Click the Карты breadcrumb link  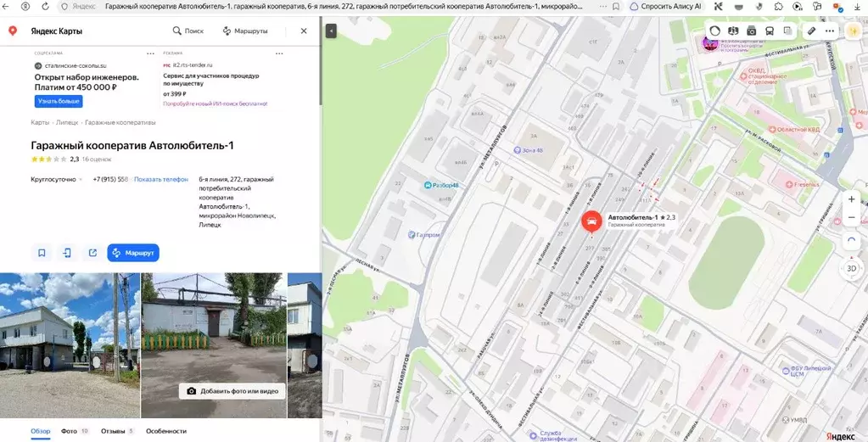(40, 122)
